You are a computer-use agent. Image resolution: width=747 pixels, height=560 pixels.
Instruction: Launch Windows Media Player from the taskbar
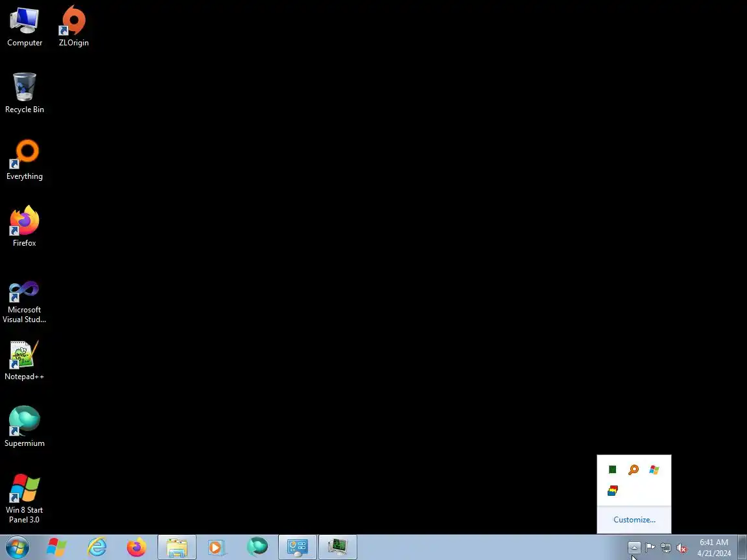pyautogui.click(x=217, y=547)
